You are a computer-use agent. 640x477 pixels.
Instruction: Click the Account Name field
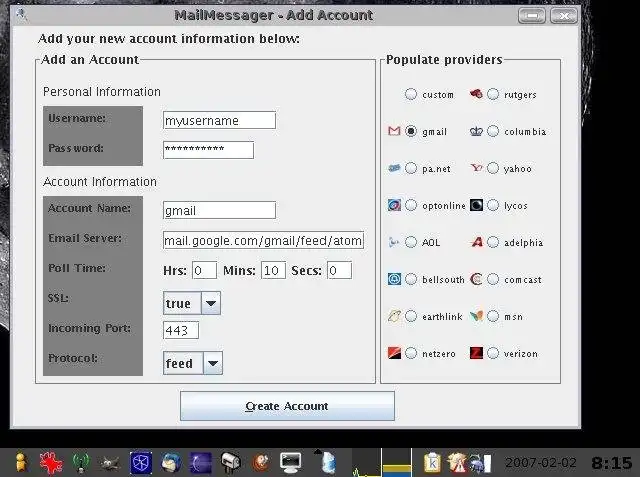point(219,210)
